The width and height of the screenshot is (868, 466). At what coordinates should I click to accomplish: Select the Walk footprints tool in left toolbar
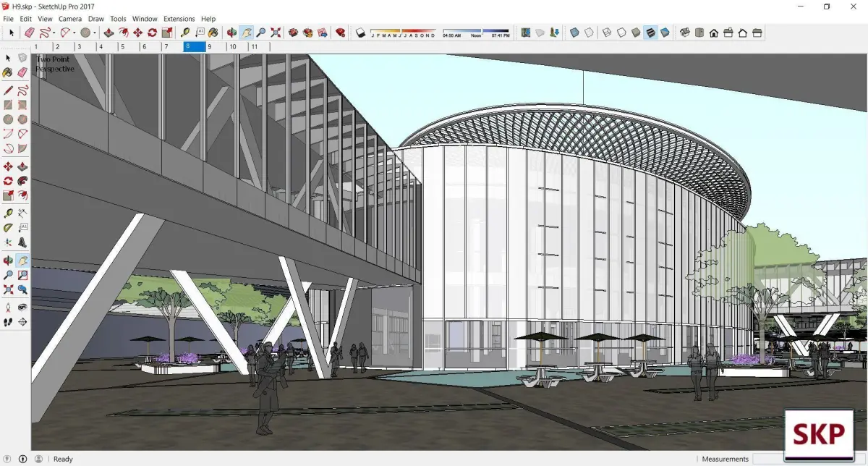tap(8, 321)
